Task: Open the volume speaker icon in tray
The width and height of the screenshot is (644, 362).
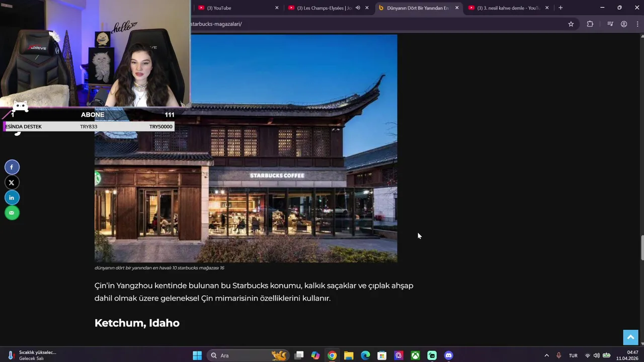Action: click(x=597, y=355)
